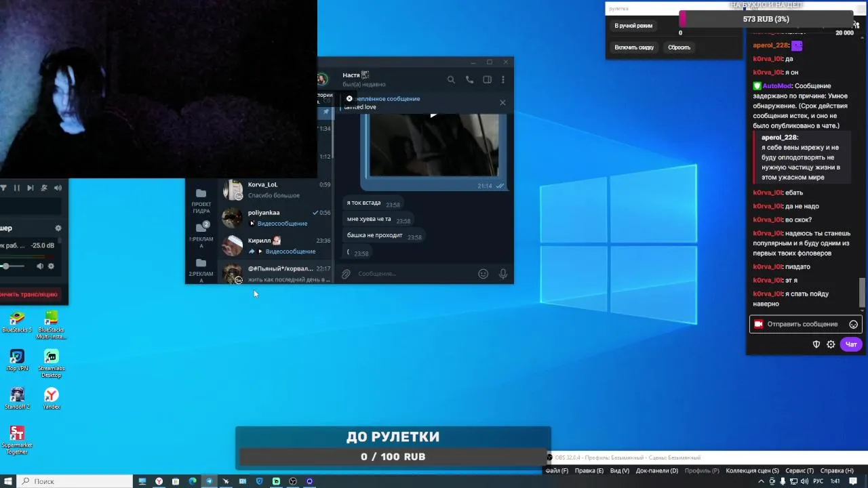The height and width of the screenshot is (488, 868).
Task: Record a voice message with the microphone icon
Action: coord(503,274)
